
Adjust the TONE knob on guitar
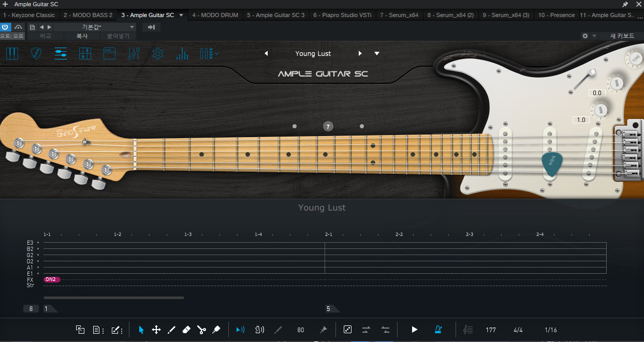click(x=636, y=59)
